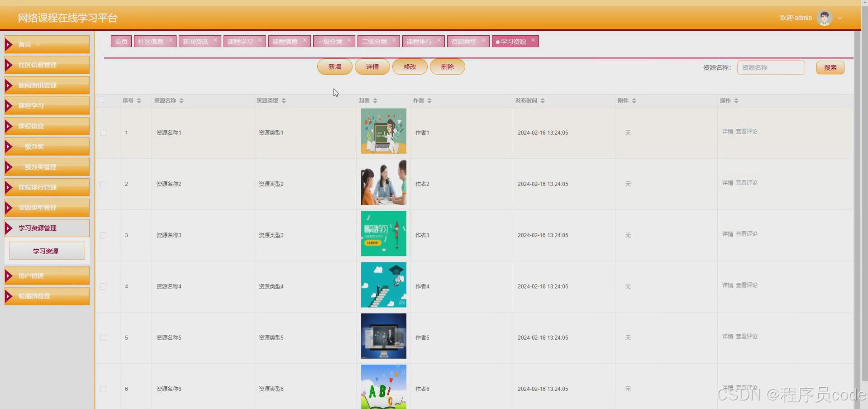Expand the 首页 sidebar menu
This screenshot has height=409, width=868.
(x=47, y=44)
